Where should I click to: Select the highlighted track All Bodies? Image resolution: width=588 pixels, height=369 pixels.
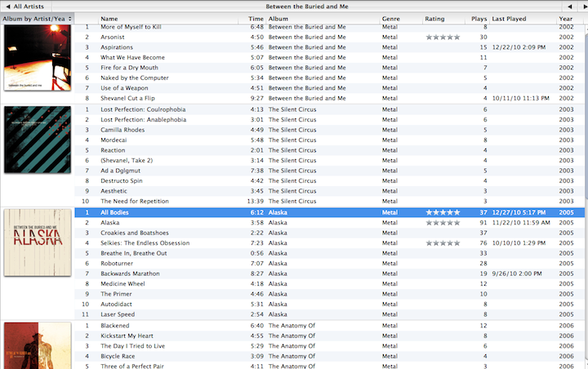point(114,212)
